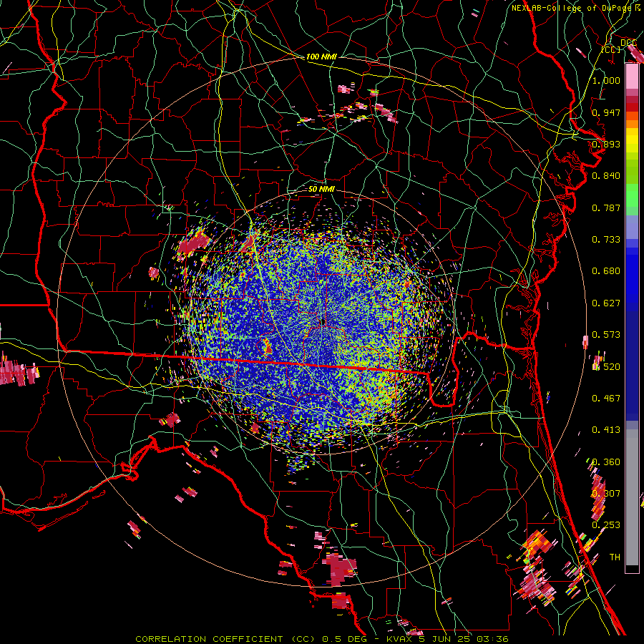This screenshot has height=644, width=644.
Task: Pick the 0.253 legend value
Action: (x=606, y=525)
